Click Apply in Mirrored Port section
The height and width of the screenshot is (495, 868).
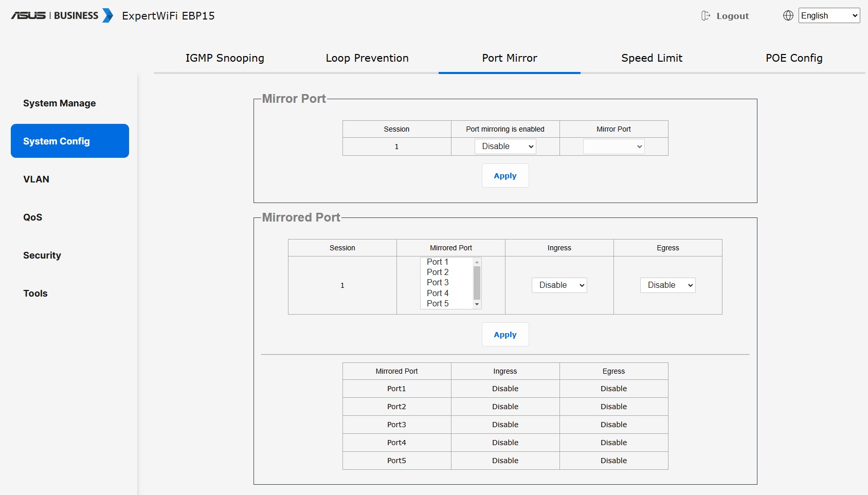(505, 335)
